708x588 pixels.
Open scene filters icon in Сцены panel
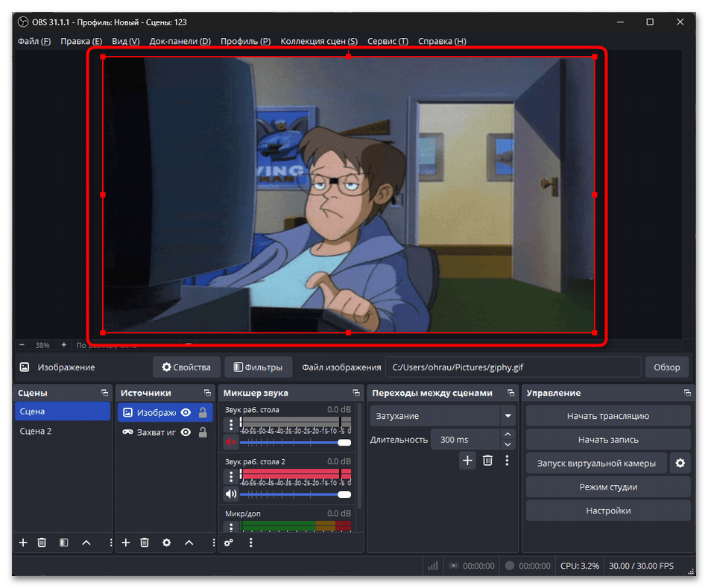[64, 543]
